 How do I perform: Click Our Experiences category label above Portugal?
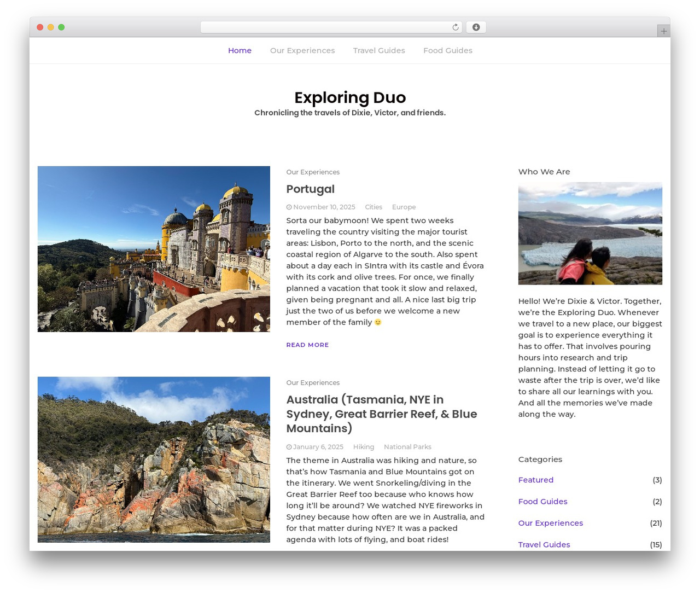(x=313, y=172)
